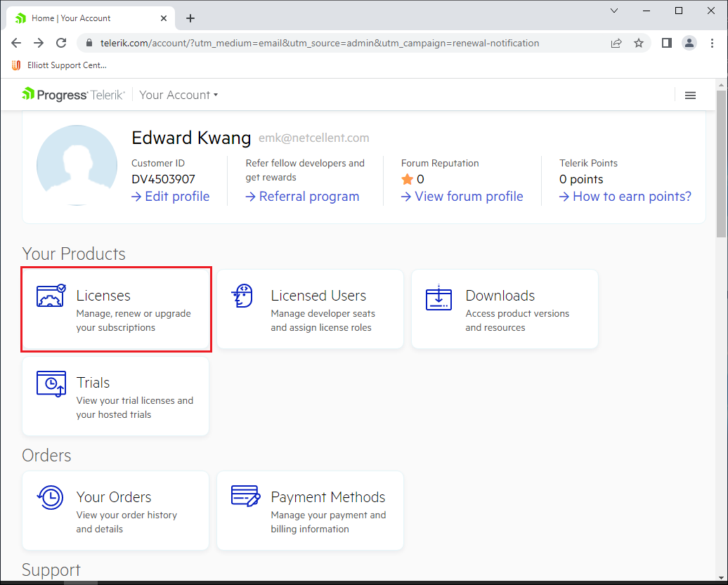Click the Licenses gear window icon
This screenshot has width=728, height=585.
click(51, 296)
